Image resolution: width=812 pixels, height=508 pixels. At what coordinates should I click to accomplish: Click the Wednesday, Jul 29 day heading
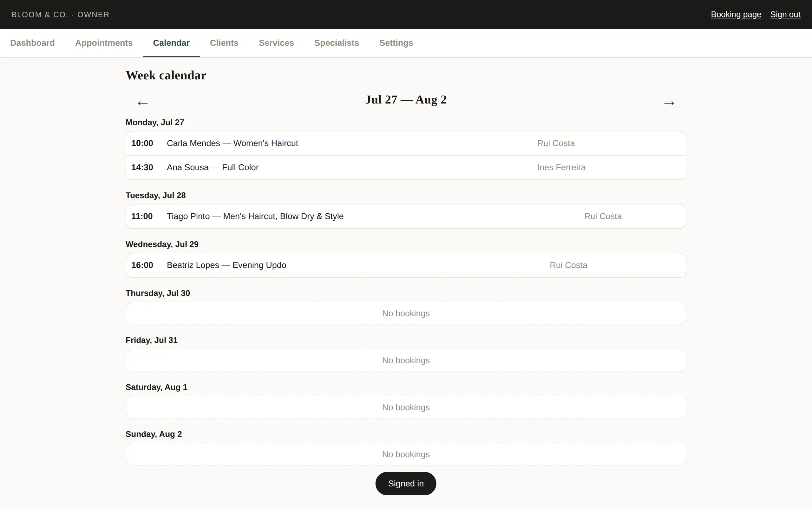162,244
